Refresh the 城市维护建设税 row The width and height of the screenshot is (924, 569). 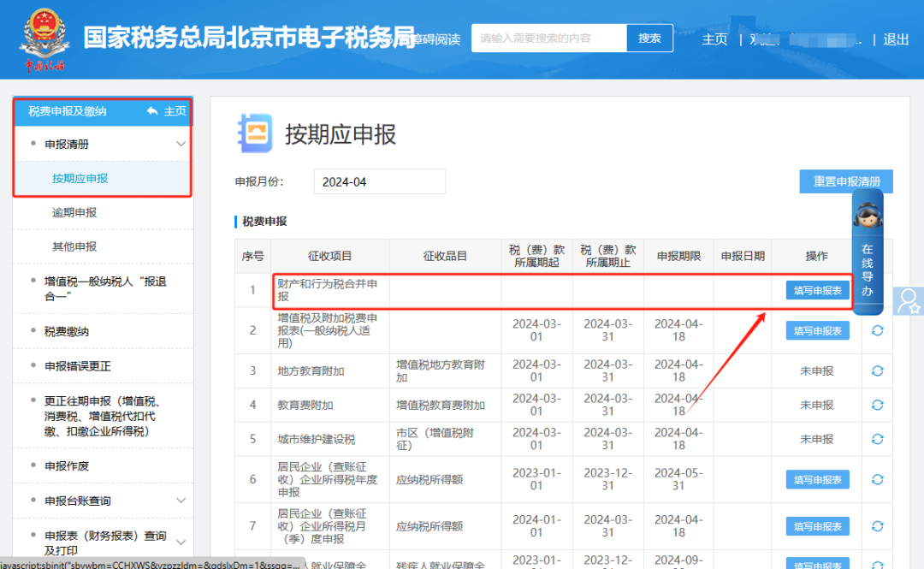click(x=878, y=439)
